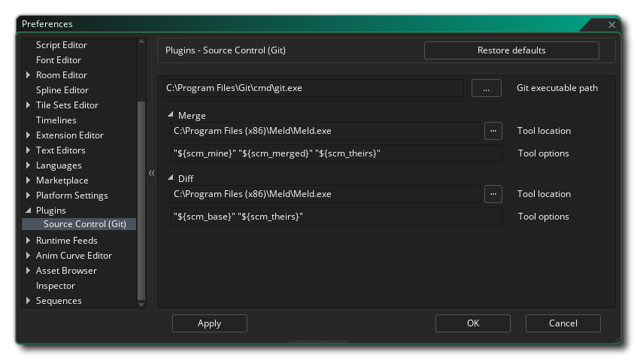Open the Spline Editor preferences
Viewport: 637px width, 364px height.
click(x=62, y=90)
